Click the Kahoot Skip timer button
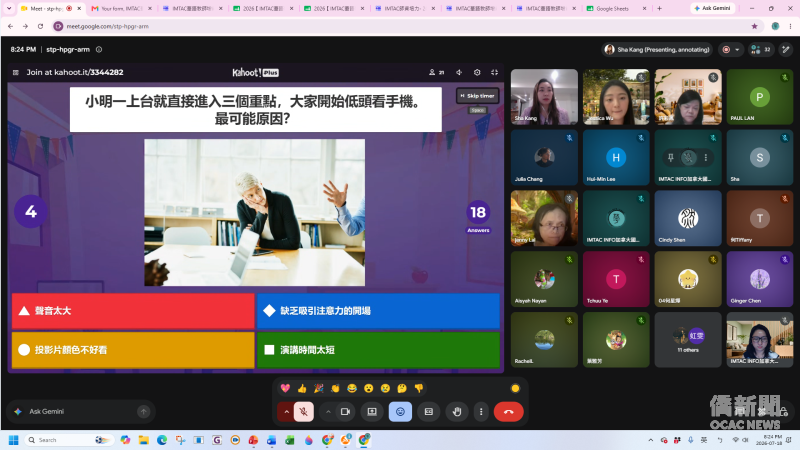The height and width of the screenshot is (450, 800). [478, 95]
